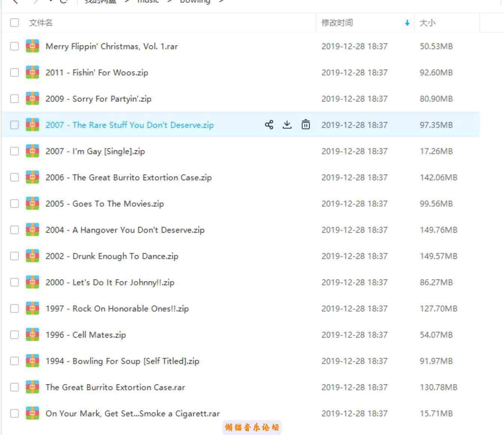Click the archive icon for Let's Do It For Johnny!!.zip
504x435 pixels.
pyautogui.click(x=32, y=282)
